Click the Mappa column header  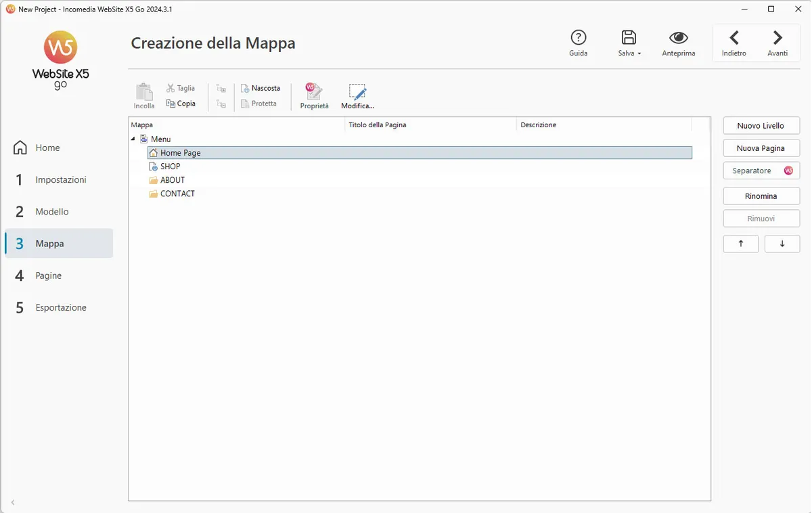(x=237, y=125)
